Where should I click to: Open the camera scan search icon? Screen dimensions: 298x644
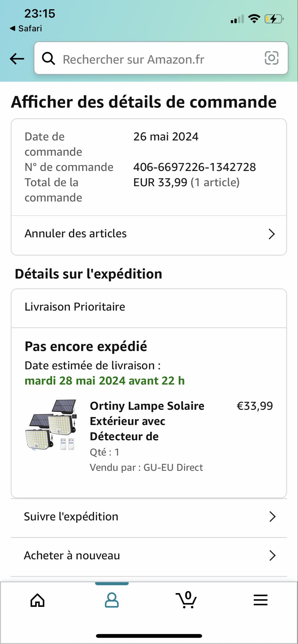(x=271, y=58)
